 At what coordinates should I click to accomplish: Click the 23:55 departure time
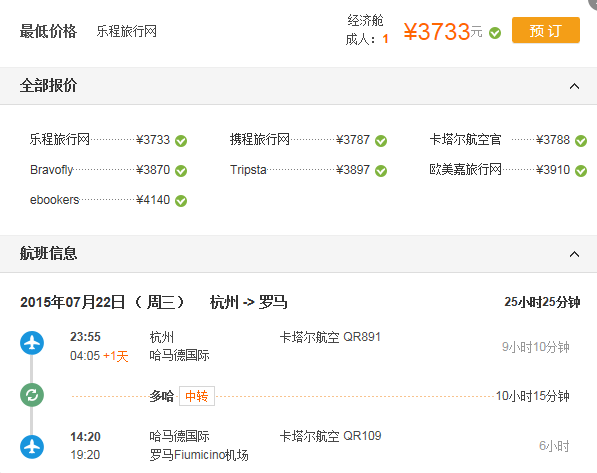pos(85,337)
